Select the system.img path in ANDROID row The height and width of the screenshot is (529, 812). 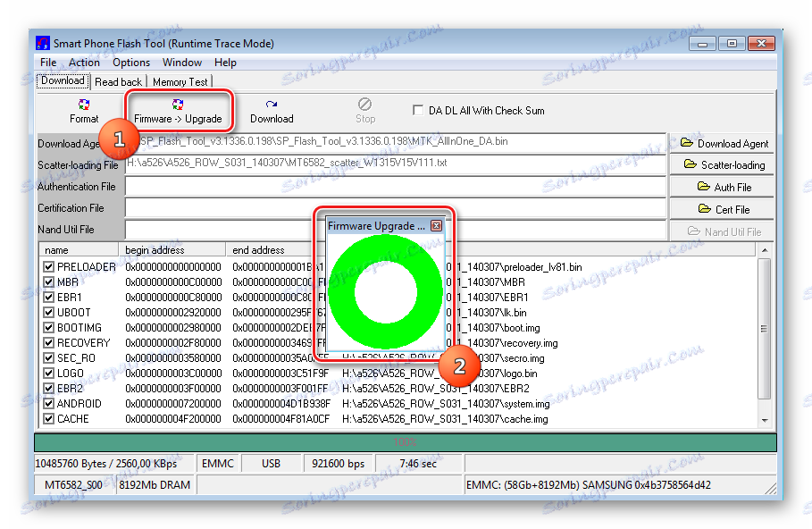(x=446, y=404)
